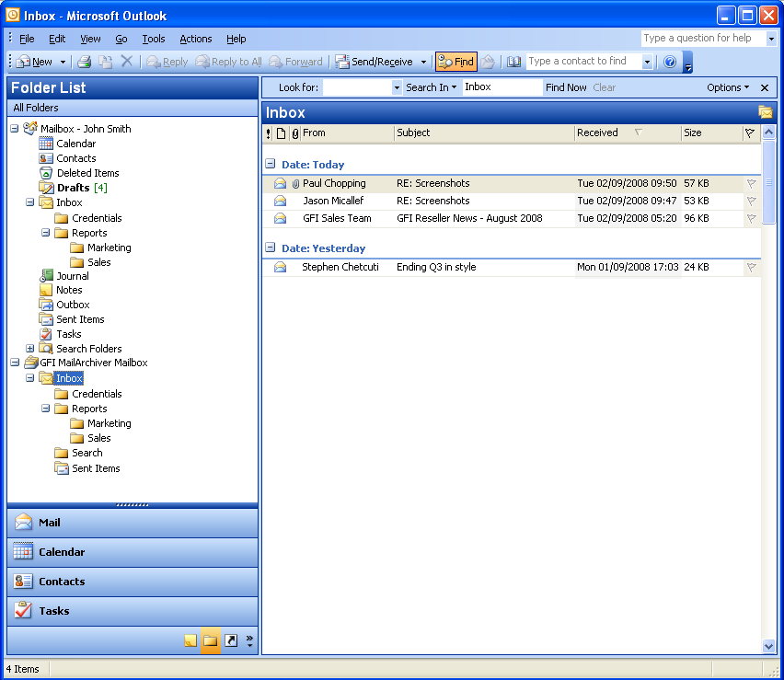Toggle flag on Jason Micallef email

[751, 201]
